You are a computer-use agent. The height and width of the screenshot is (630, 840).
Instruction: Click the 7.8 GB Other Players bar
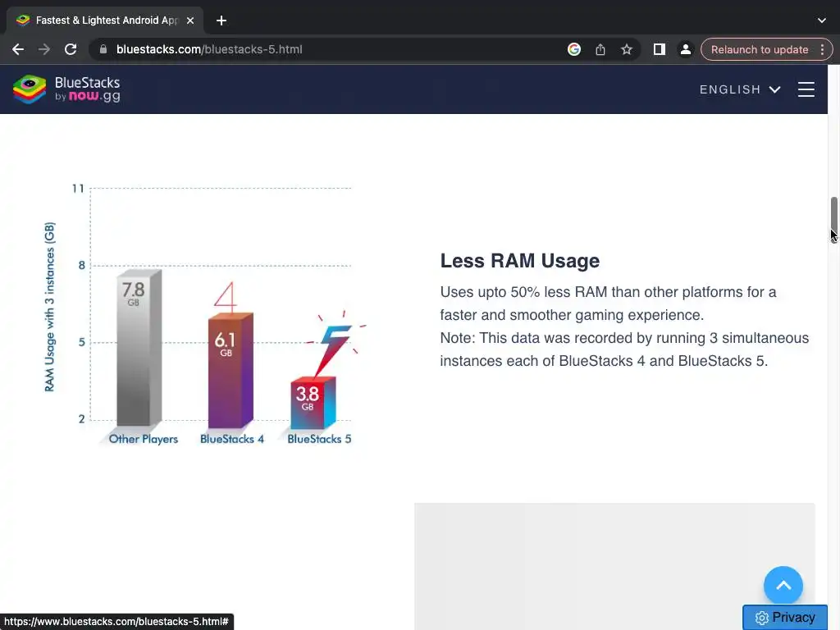coord(139,348)
